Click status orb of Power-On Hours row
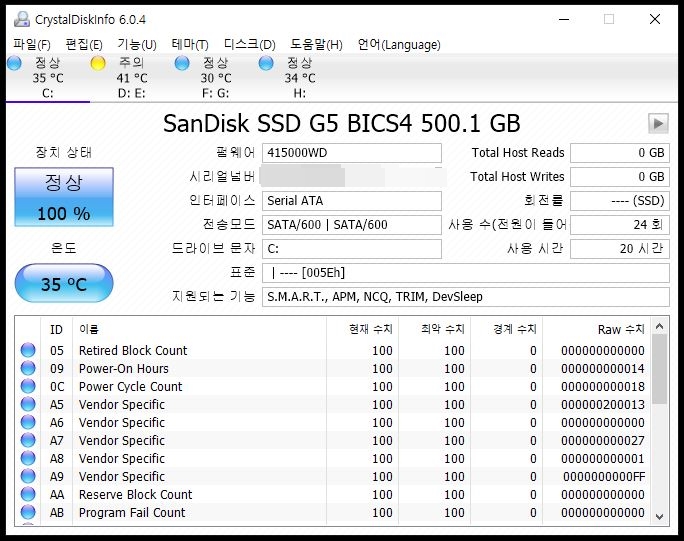 pyautogui.click(x=28, y=368)
